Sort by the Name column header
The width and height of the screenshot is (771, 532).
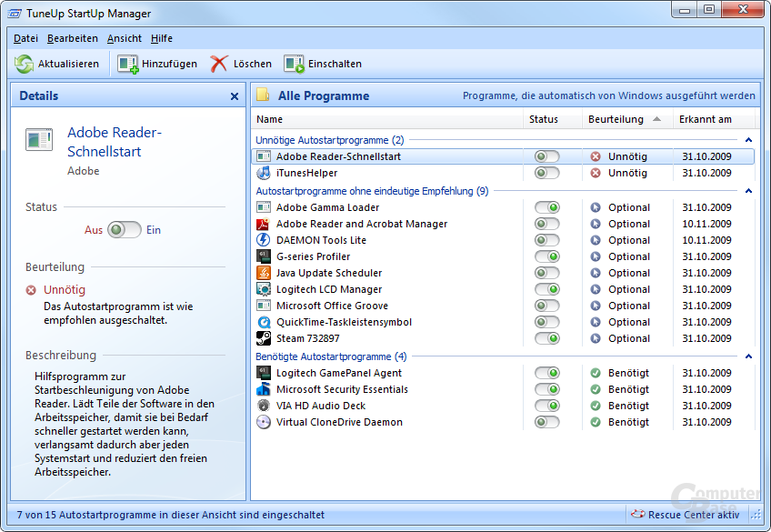coord(387,119)
